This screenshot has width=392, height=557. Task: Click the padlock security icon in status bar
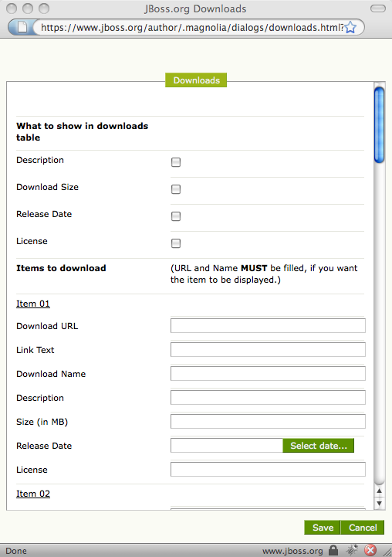click(x=333, y=550)
